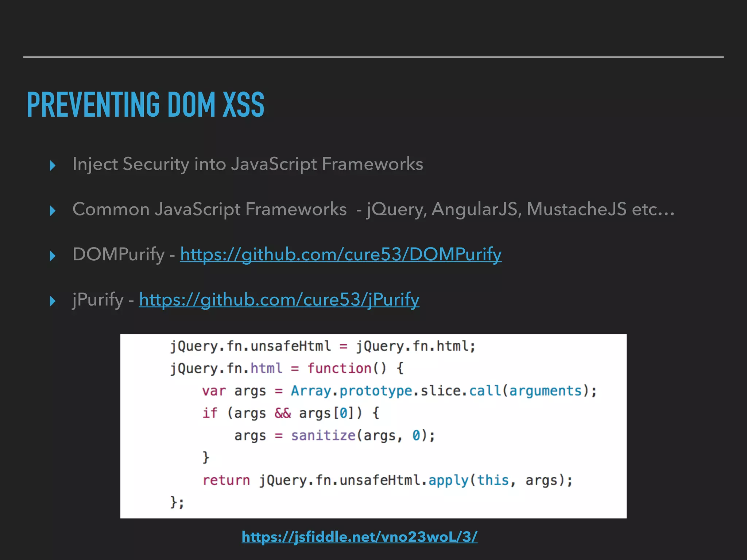Open the jPurify GitHub link
Screen dimensions: 747x560
pyautogui.click(x=279, y=300)
